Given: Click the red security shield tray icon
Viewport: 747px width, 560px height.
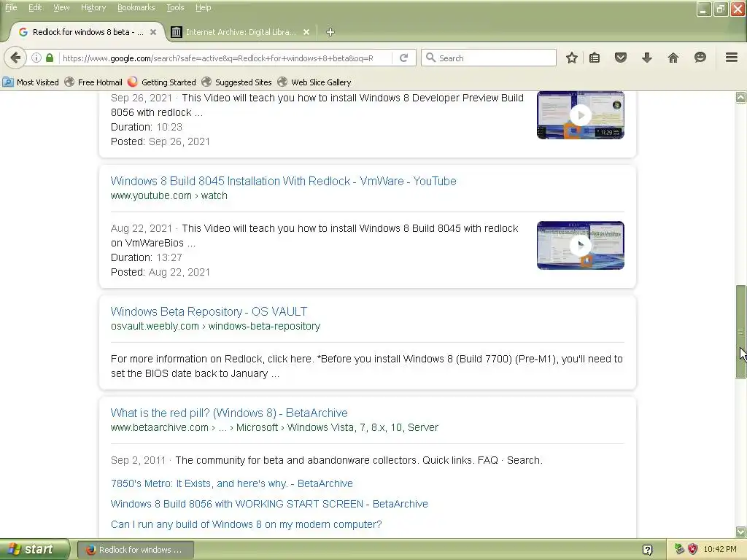Looking at the screenshot, I should (693, 549).
